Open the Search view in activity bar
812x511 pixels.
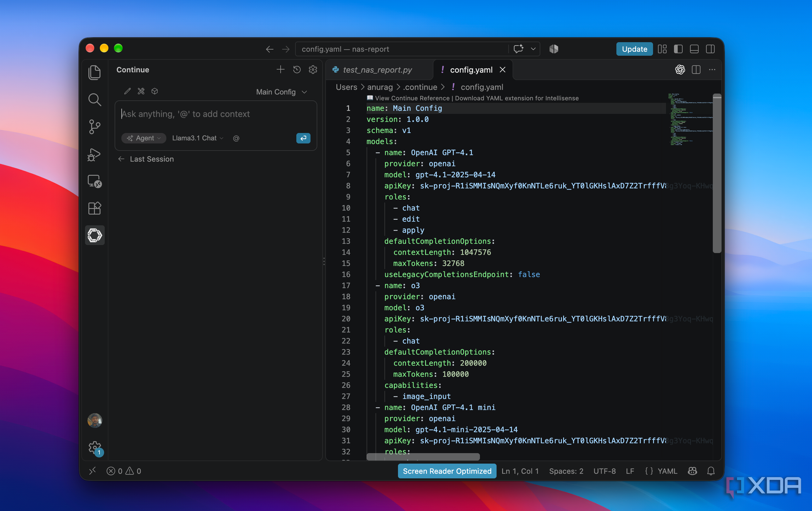[x=95, y=100]
